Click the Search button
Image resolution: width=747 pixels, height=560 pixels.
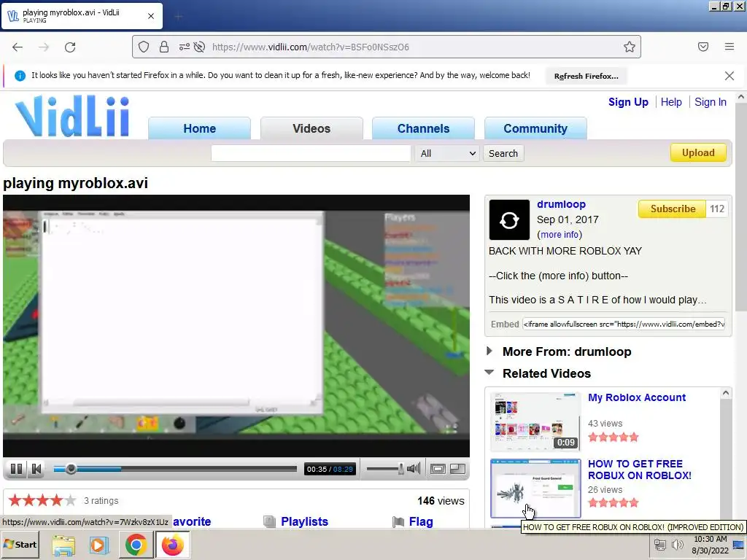click(x=503, y=153)
